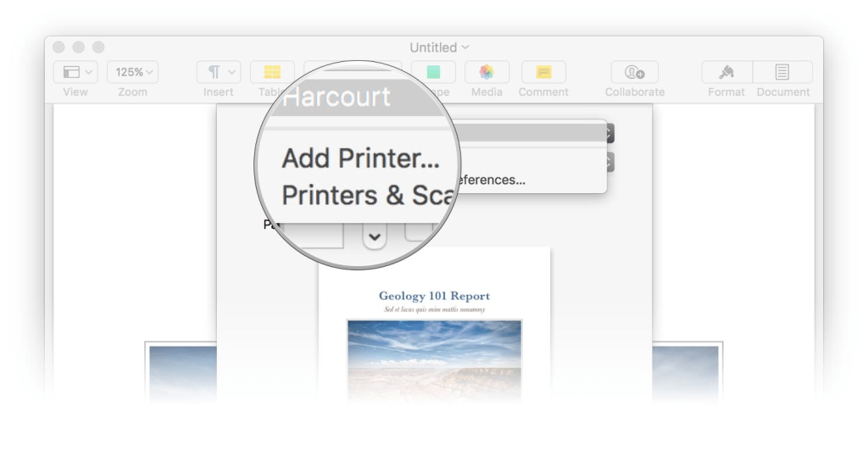Add a Comment using toolbar icon
This screenshot has height=467, width=868.
click(x=543, y=72)
